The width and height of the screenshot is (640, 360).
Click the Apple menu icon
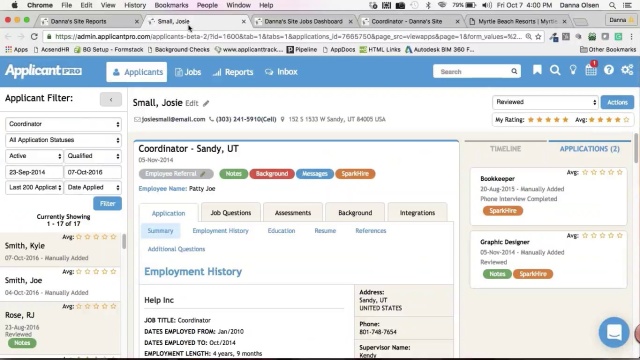(x=15, y=5)
